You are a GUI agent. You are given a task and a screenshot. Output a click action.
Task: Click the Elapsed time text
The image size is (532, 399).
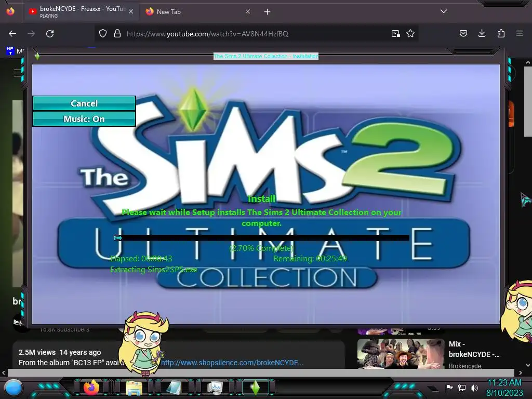point(141,259)
